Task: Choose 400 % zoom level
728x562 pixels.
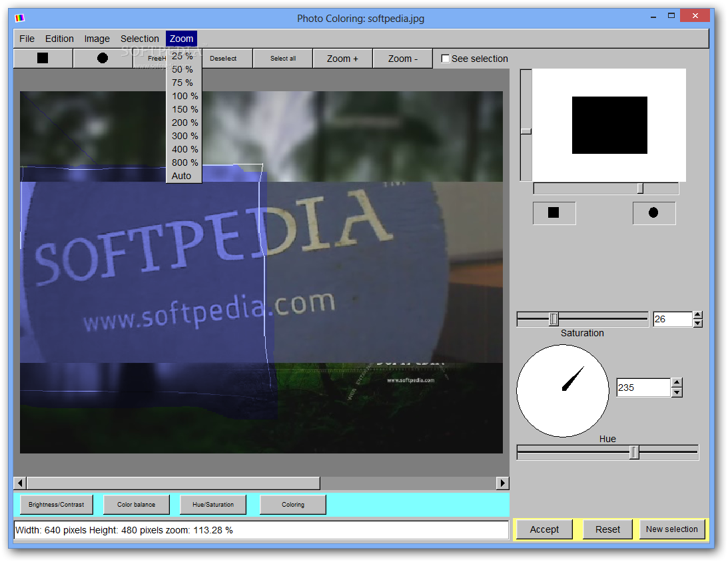Action: tap(184, 149)
